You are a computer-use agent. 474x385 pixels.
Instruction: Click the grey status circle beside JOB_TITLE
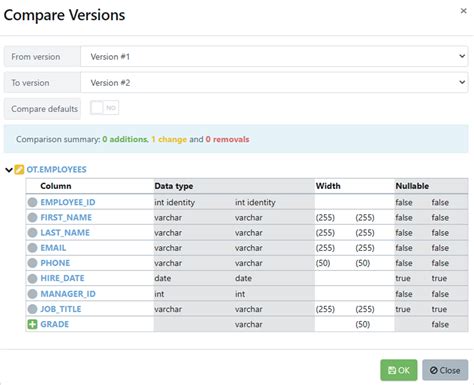tap(32, 309)
